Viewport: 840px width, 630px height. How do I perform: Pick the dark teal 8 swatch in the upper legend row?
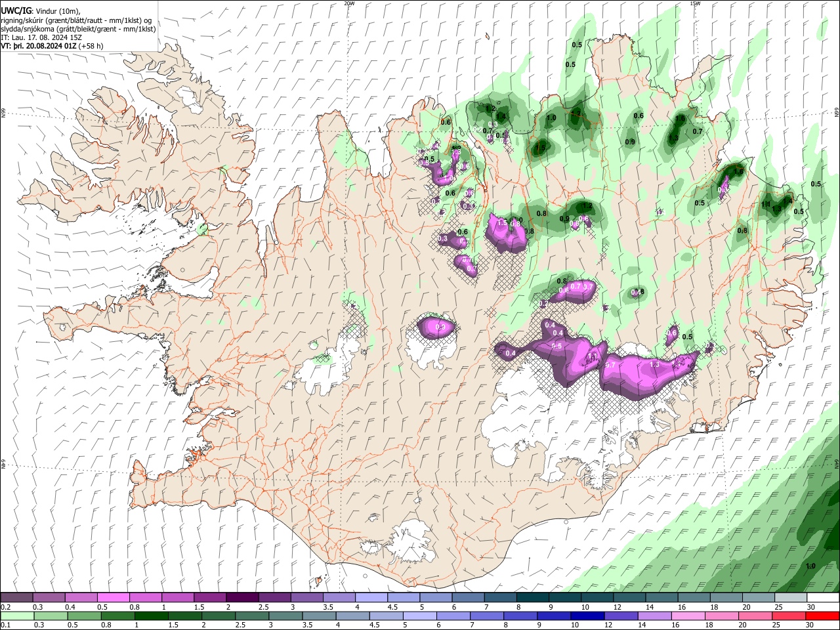pos(532,597)
